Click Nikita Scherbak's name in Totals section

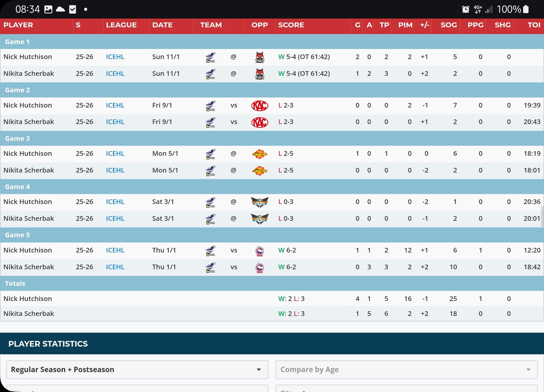(x=29, y=314)
